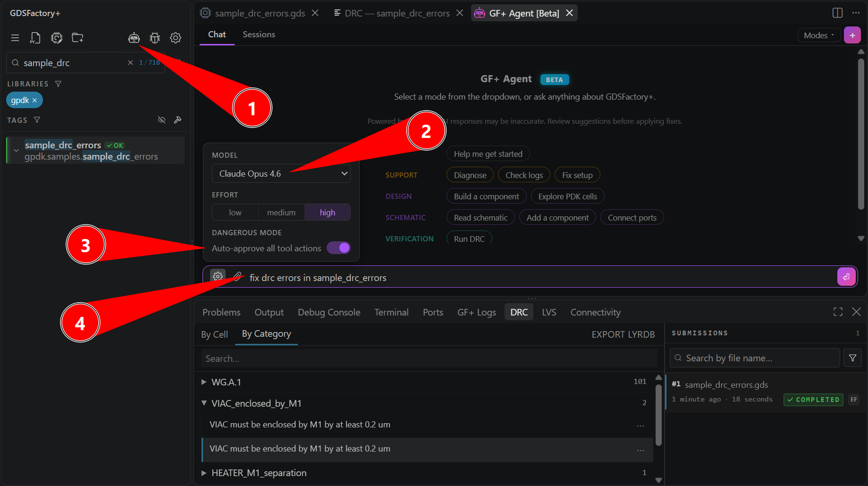Set effort to medium
This screenshot has height=486, width=868.
tap(281, 213)
